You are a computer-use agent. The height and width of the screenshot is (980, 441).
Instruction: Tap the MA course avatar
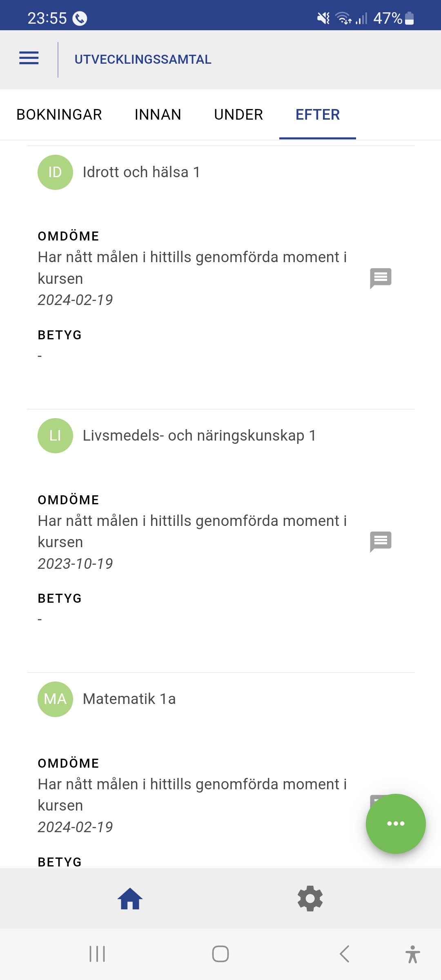(x=55, y=699)
